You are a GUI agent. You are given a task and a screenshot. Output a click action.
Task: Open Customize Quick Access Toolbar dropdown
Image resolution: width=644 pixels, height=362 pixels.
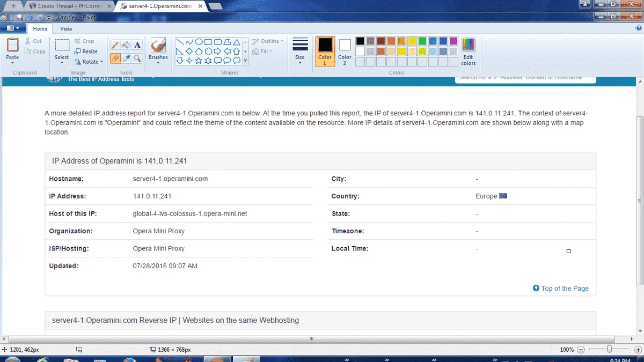click(x=49, y=17)
